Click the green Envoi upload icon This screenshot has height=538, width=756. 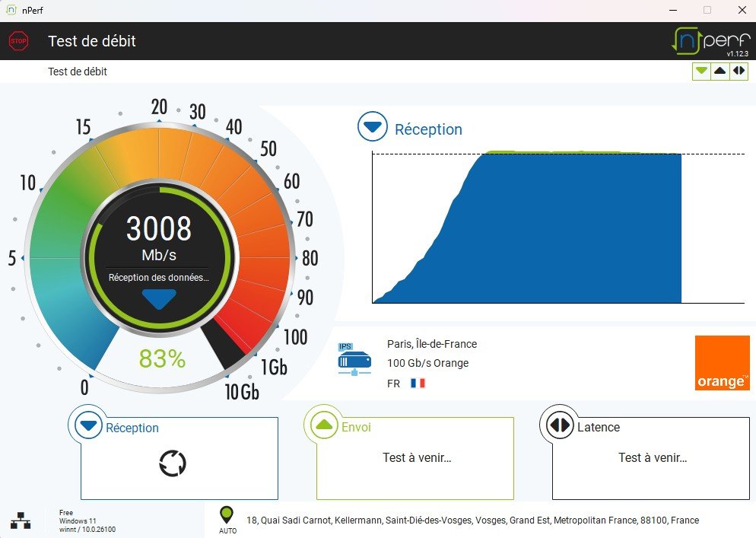pos(324,425)
